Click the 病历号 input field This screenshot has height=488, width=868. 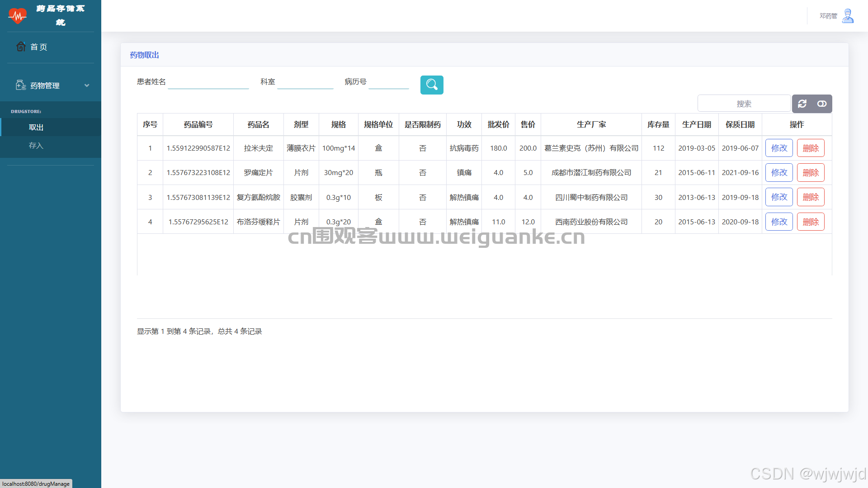coord(389,82)
